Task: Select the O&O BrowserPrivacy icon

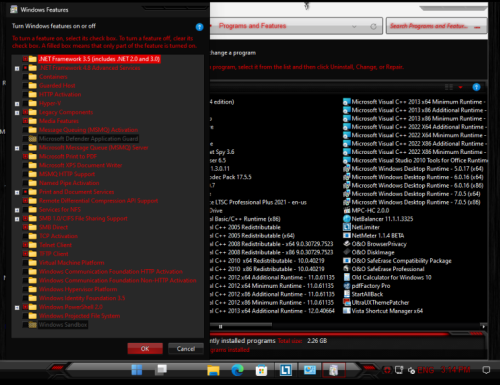Action: (x=347, y=244)
